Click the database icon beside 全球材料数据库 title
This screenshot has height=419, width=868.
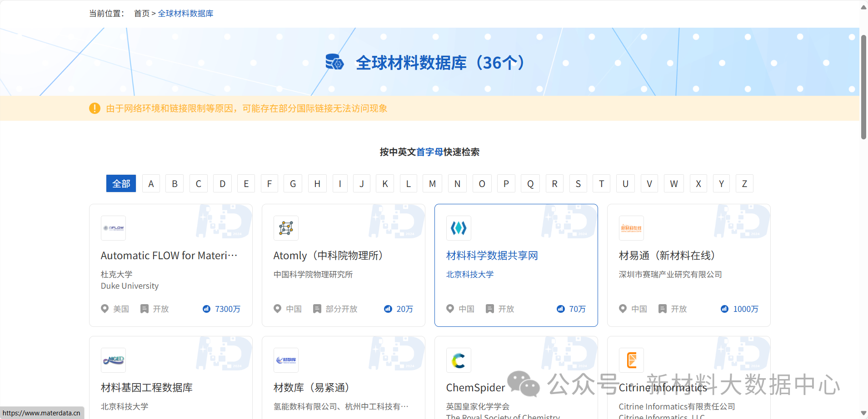click(x=335, y=62)
